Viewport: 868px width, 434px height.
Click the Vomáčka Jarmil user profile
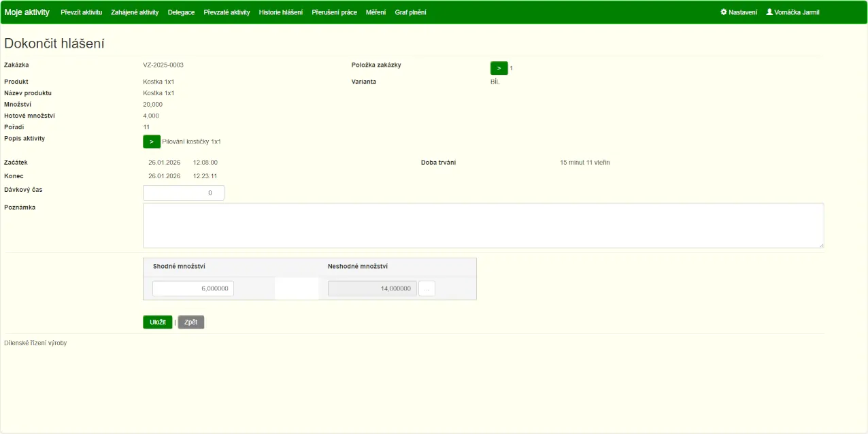pos(792,12)
